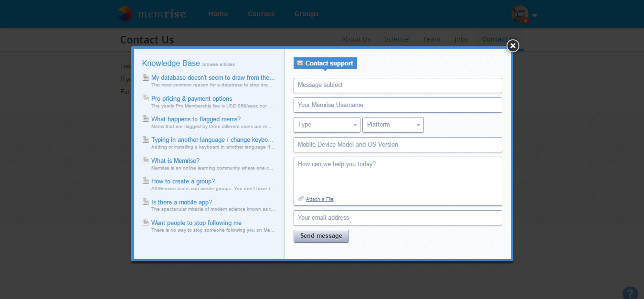Screen dimensions: 644x299
Task: Click document icon beside 'My database doesn't seem'
Action: coord(146,77)
